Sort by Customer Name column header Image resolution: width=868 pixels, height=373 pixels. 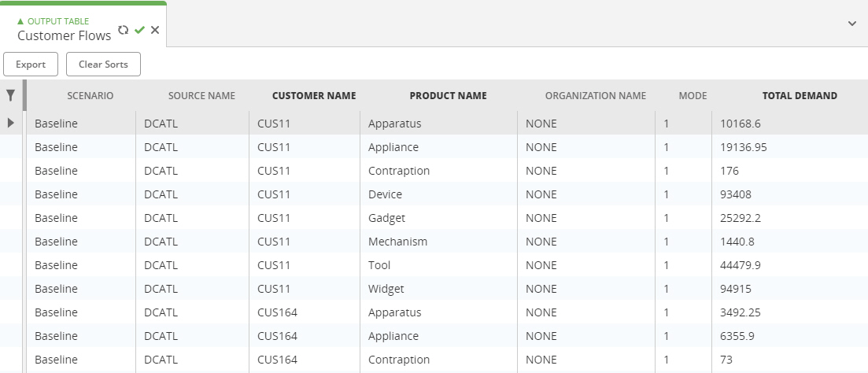pyautogui.click(x=314, y=96)
